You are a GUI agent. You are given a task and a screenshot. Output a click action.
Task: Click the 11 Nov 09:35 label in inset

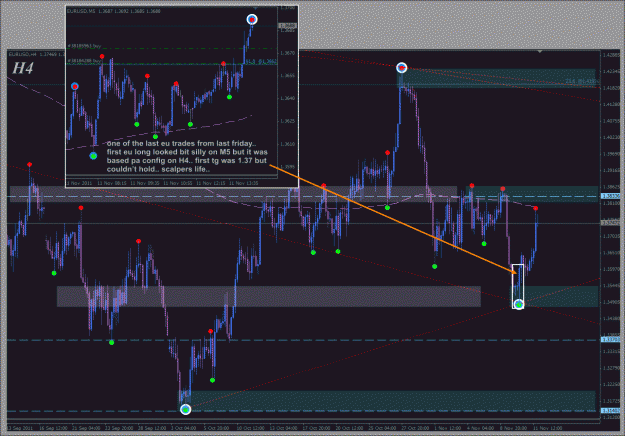[145, 183]
